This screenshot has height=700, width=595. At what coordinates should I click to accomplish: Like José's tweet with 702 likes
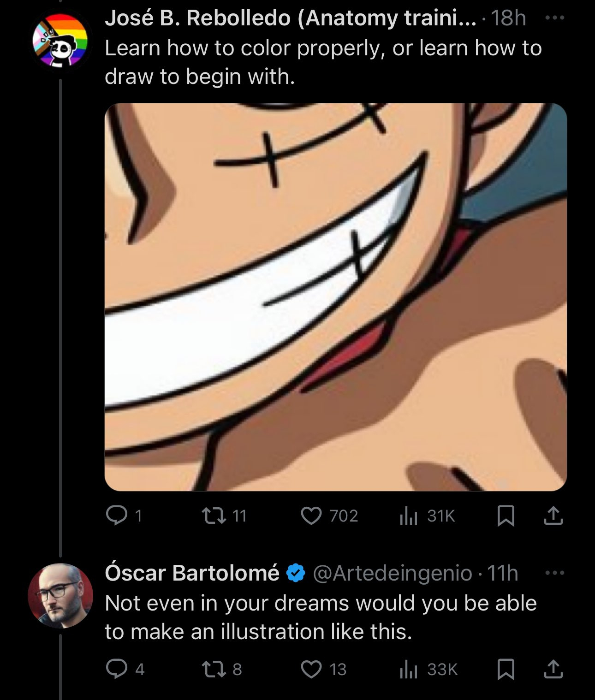(x=311, y=516)
